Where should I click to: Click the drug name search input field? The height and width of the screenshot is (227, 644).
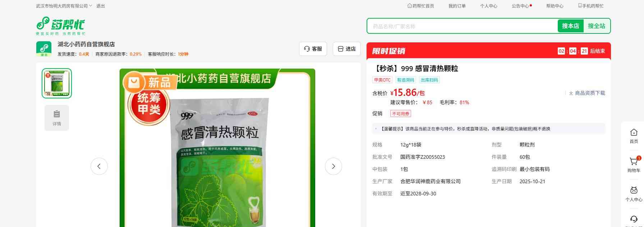click(x=462, y=26)
